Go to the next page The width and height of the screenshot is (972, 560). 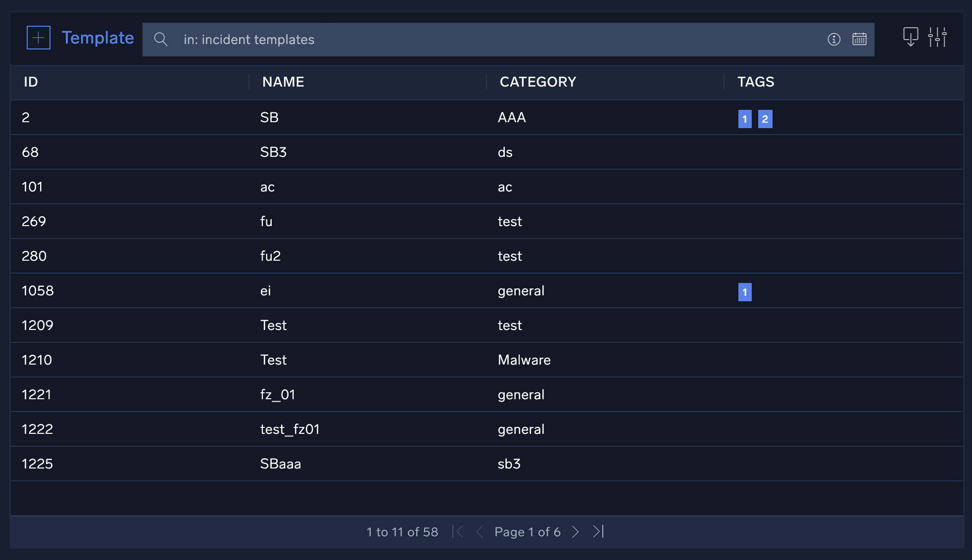click(575, 532)
